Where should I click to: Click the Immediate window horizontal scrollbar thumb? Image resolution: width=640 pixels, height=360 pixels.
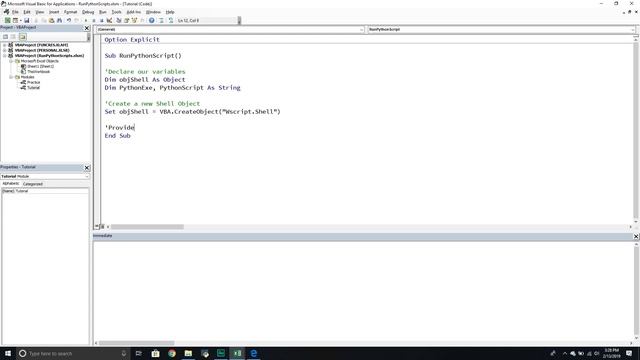(x=136, y=343)
